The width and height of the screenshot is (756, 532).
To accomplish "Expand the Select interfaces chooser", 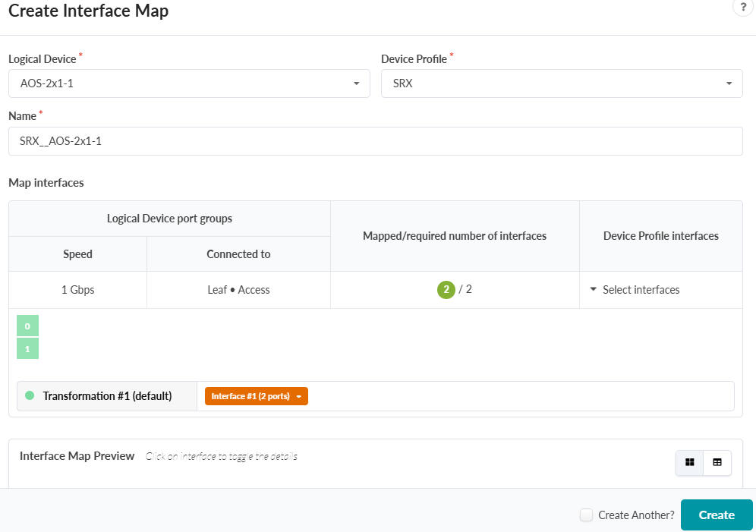I will (x=635, y=290).
